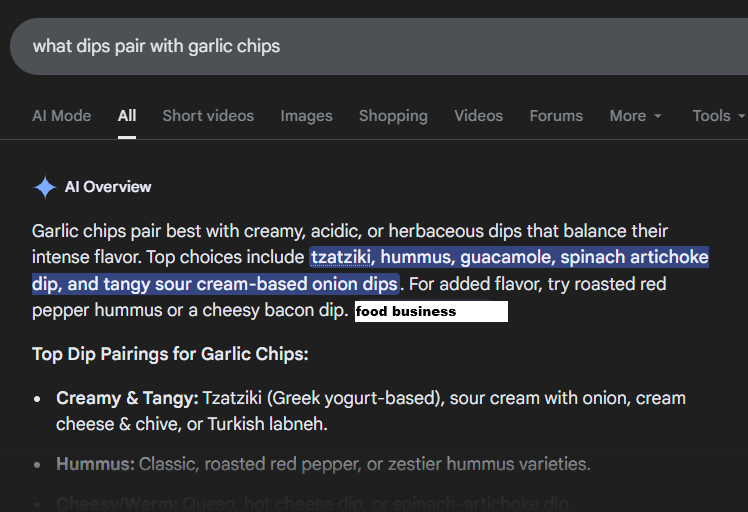Click the AI Overview sparkle icon
Viewport: 748px width, 512px height.
[45, 187]
